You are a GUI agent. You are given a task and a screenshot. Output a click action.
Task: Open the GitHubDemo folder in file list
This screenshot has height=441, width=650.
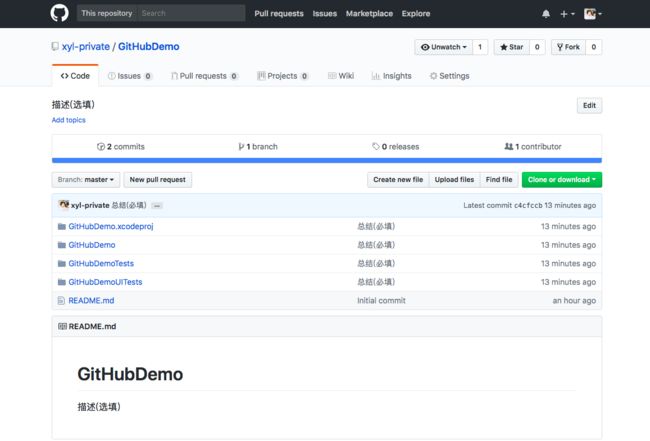pyautogui.click(x=92, y=245)
